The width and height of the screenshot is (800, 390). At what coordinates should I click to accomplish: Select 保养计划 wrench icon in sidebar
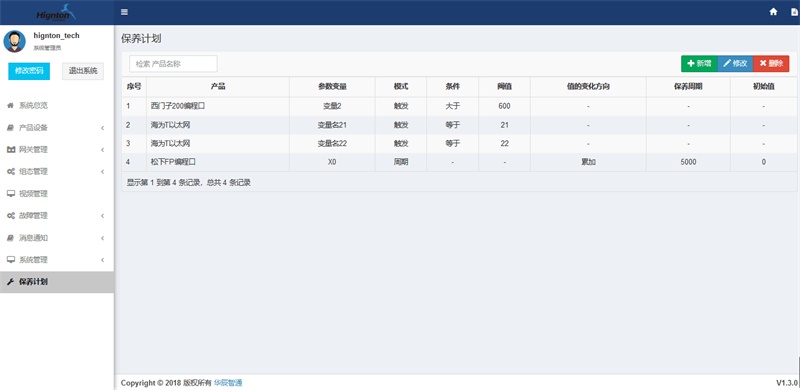click(x=10, y=282)
